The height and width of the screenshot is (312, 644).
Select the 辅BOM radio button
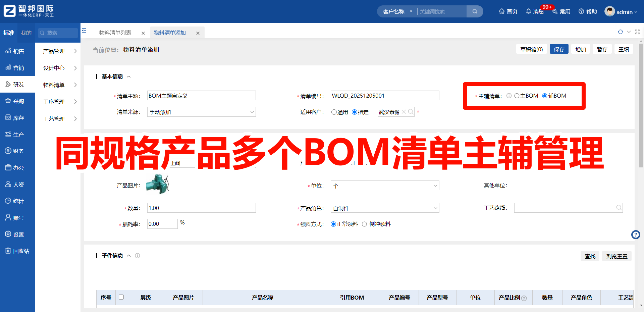point(545,96)
